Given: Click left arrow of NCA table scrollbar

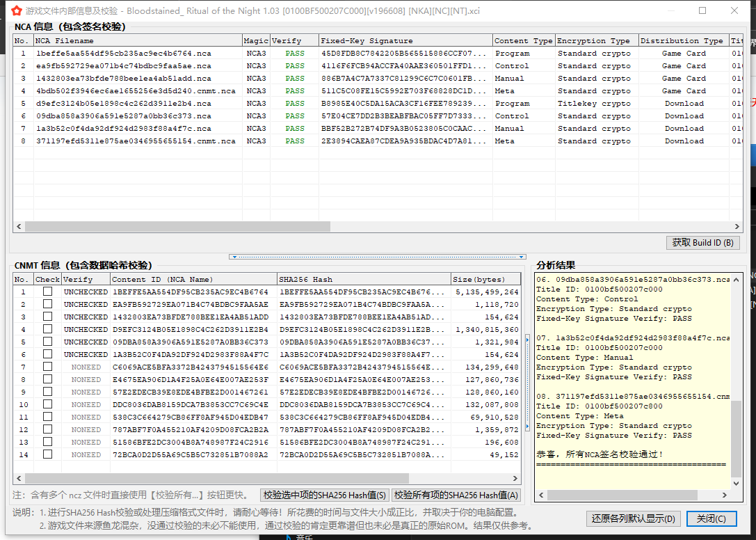Looking at the screenshot, I should [19, 226].
